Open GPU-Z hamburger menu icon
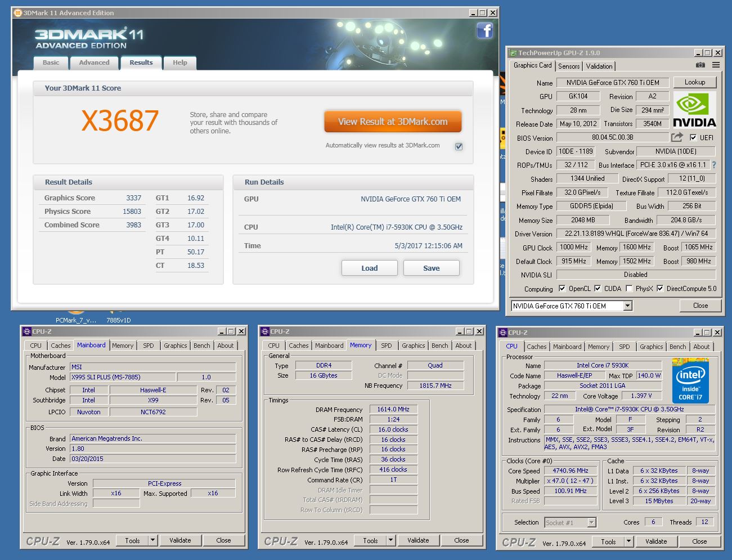This screenshot has height=560, width=732. (716, 65)
